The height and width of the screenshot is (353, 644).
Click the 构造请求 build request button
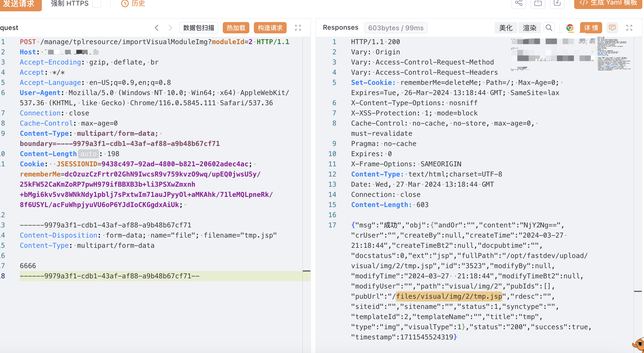[x=270, y=28]
